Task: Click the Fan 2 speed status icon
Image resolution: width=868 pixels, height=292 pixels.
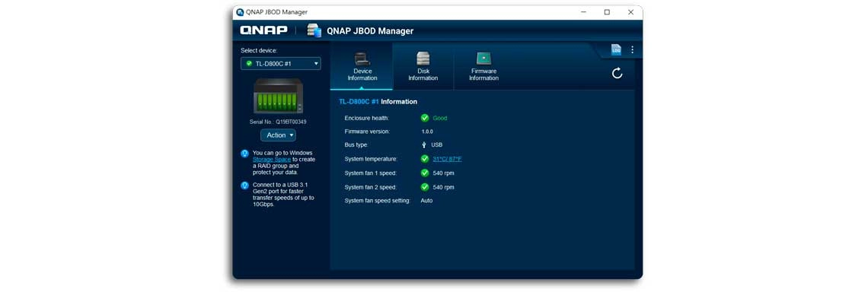Action: [425, 187]
